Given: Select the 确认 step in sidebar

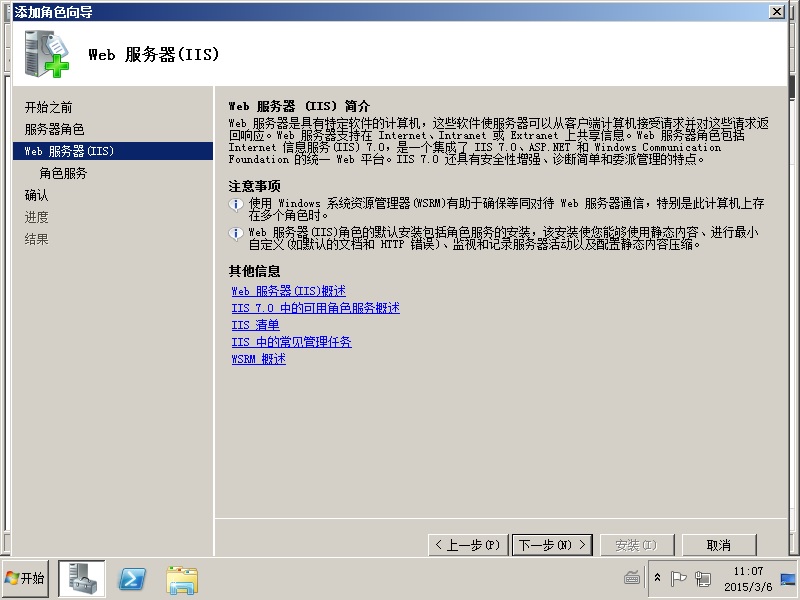Looking at the screenshot, I should 36,195.
